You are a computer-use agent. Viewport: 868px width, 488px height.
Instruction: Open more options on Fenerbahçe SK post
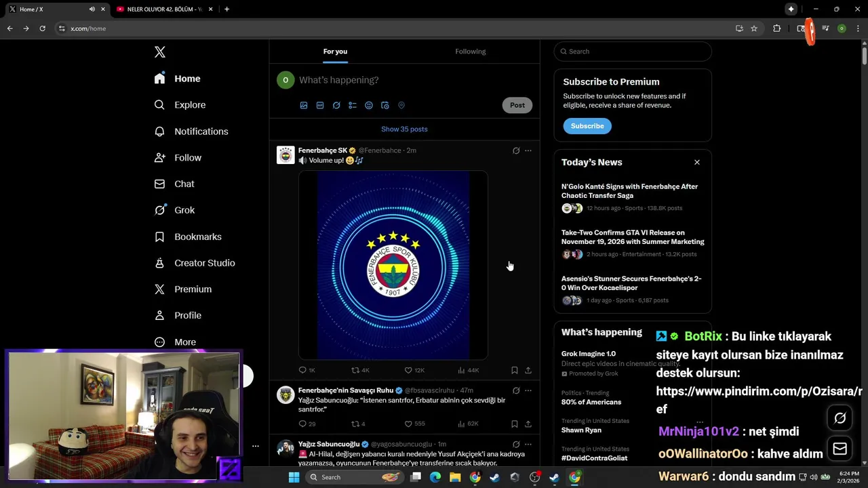[528, 150]
